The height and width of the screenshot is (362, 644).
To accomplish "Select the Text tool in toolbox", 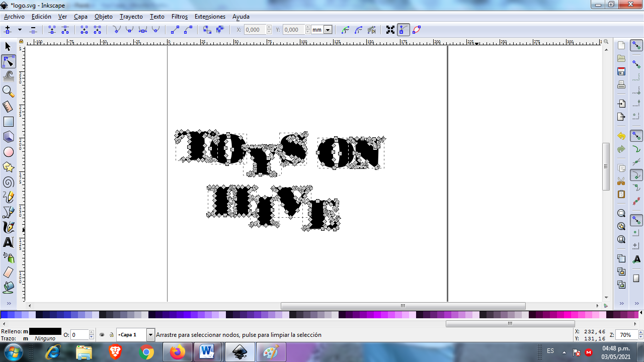I will 9,242.
